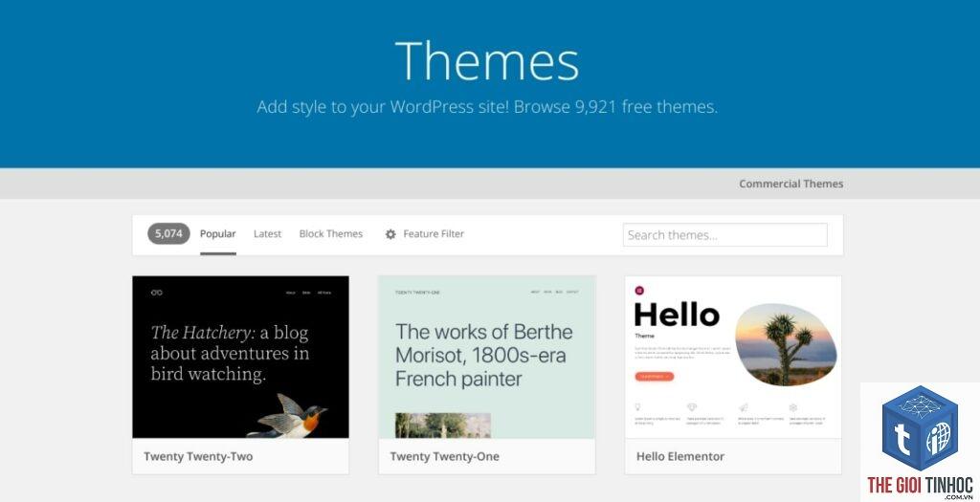This screenshot has height=502, width=980.
Task: Click the Twenty Twenty-Two theme name
Action: [198, 456]
